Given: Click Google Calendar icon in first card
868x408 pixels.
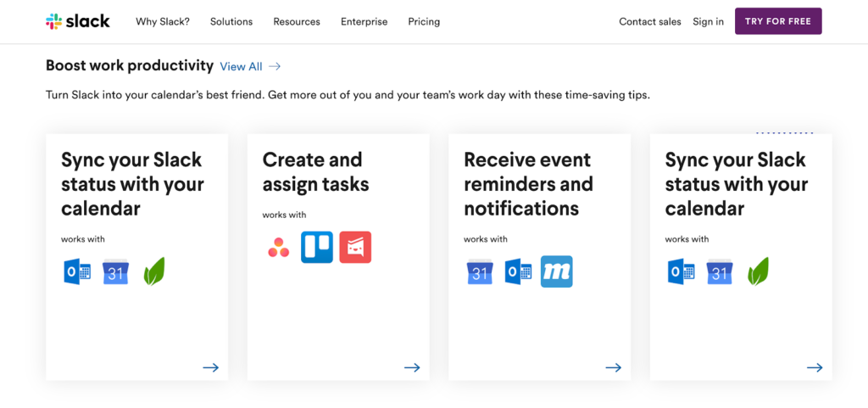Looking at the screenshot, I should 115,271.
